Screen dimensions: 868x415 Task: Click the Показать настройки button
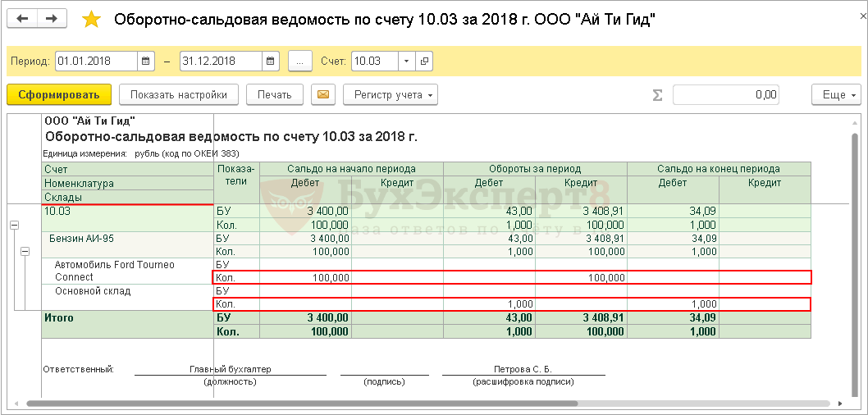click(178, 95)
